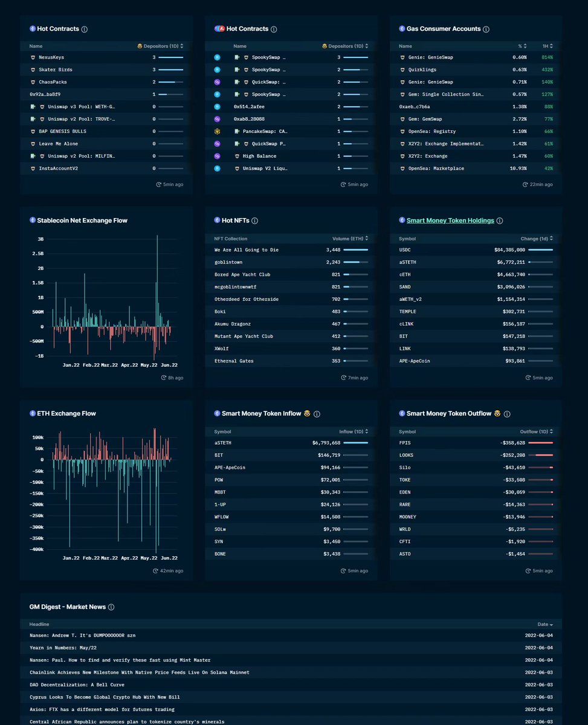Viewport: 588px width, 725px height.
Task: Click info icon beside Smart Money Token Outflow
Action: coord(506,414)
